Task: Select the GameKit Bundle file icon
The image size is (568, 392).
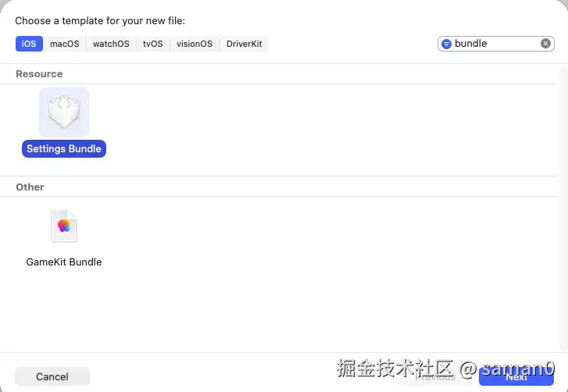Action: coord(64,226)
